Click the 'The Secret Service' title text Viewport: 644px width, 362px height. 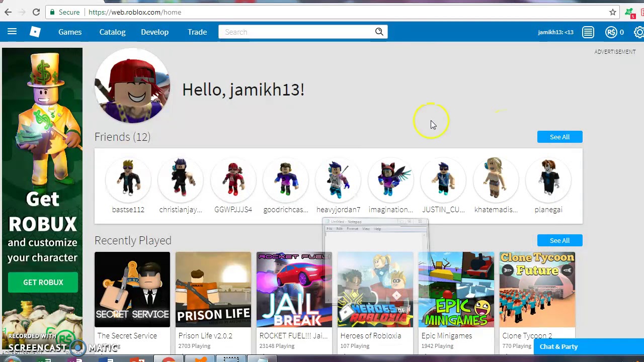127,336
